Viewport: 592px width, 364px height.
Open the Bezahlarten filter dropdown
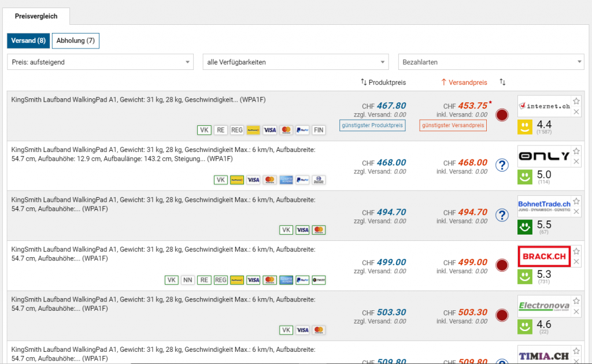coord(491,62)
